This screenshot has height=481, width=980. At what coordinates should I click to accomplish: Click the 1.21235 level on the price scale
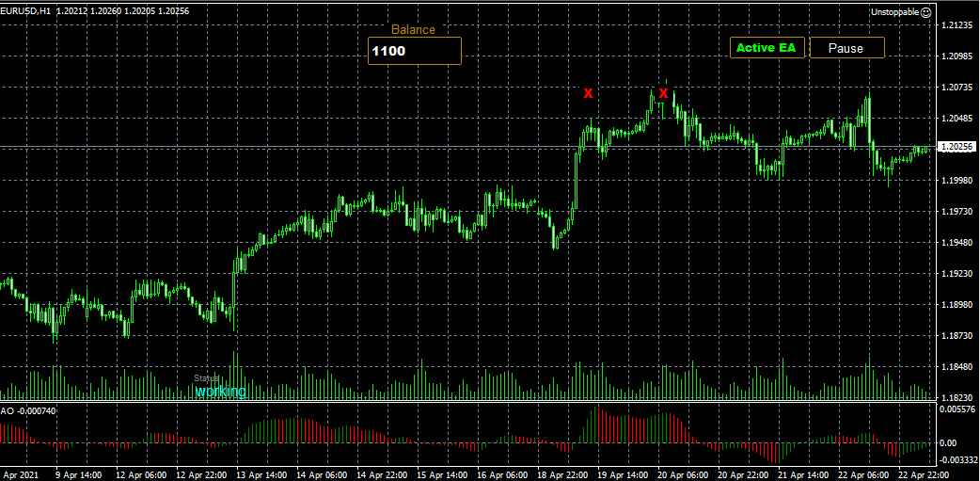click(x=956, y=25)
